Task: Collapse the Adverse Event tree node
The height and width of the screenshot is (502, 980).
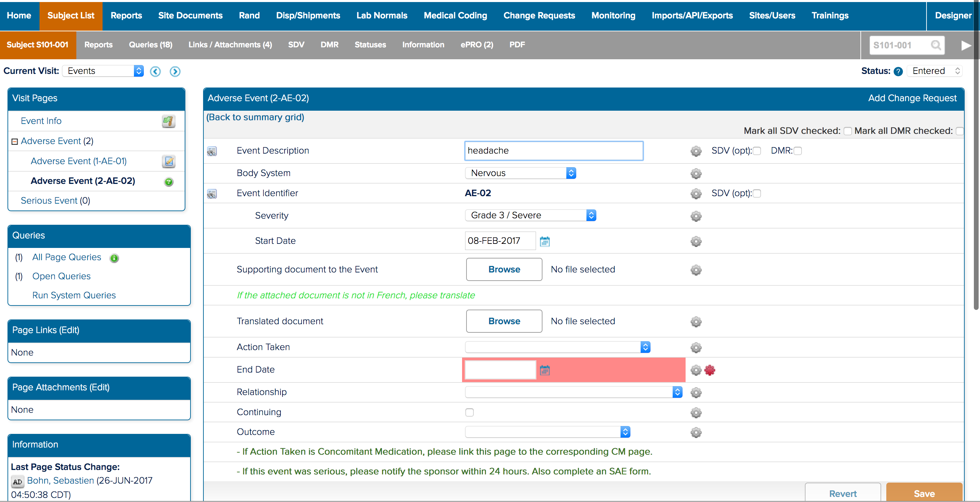Action: click(14, 141)
